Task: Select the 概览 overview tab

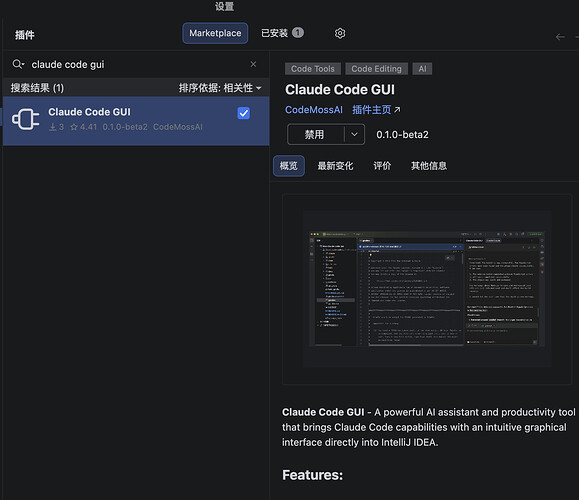Action: [289, 166]
